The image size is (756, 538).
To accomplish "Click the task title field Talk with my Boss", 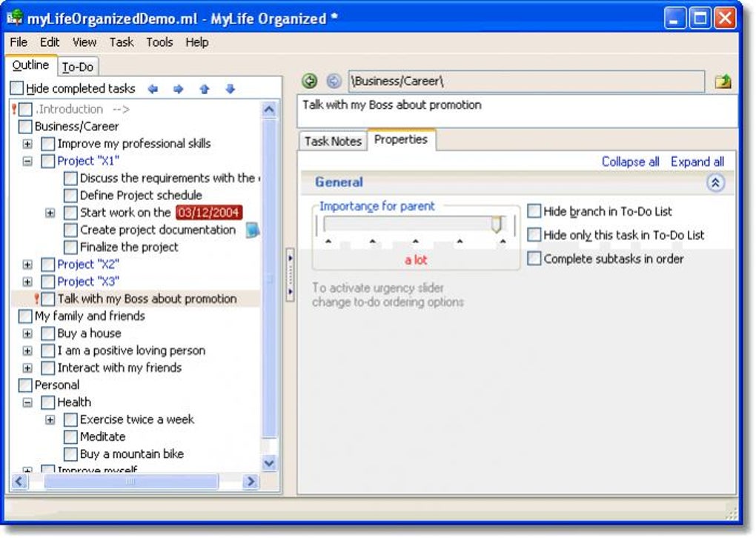I will (517, 111).
